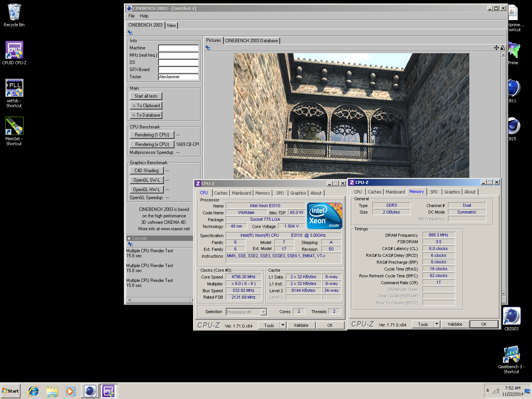This screenshot has height=399, width=532.
Task: Click the Start button
Action: click(x=10, y=391)
